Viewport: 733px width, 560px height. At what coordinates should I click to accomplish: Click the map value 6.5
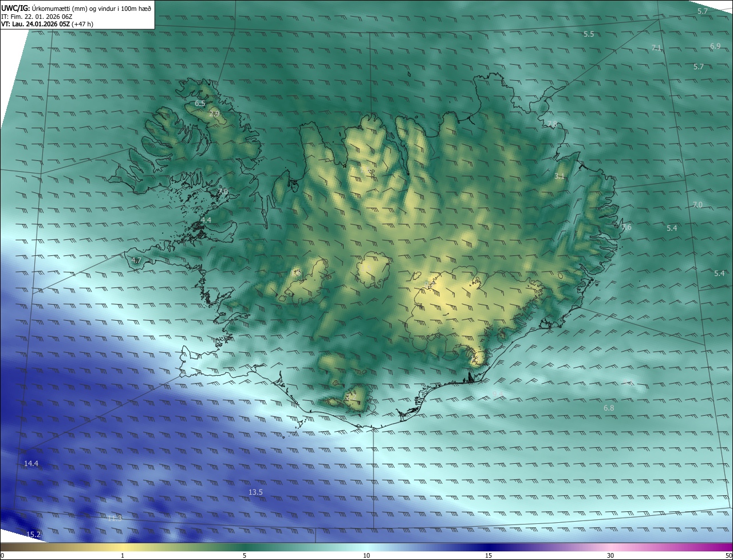tap(200, 104)
